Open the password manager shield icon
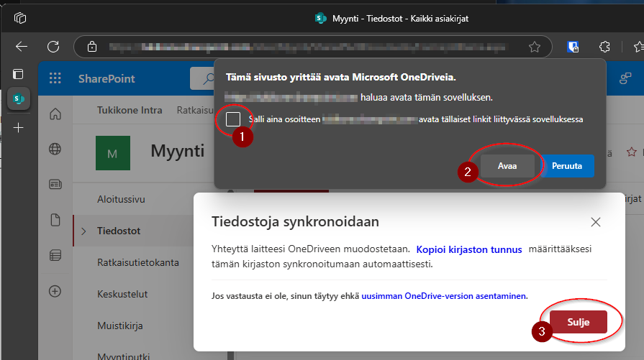644x360 pixels. (x=573, y=47)
